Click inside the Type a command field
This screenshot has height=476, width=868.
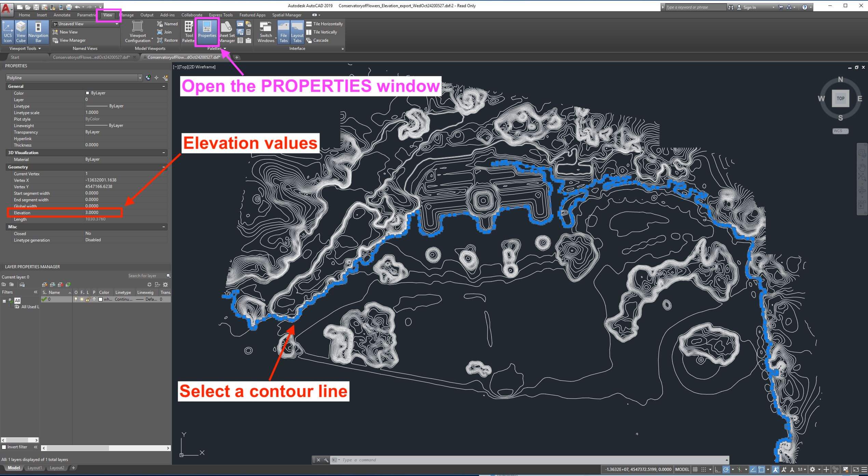click(x=376, y=460)
